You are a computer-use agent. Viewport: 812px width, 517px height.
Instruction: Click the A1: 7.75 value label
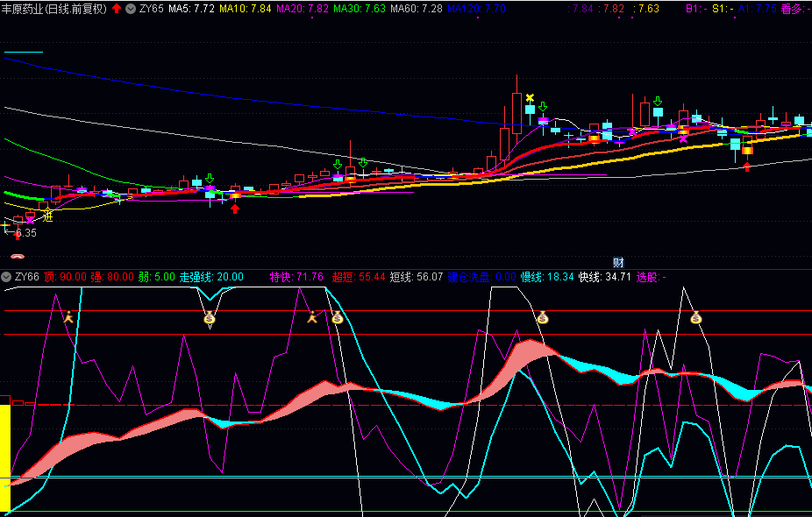[x=758, y=9]
